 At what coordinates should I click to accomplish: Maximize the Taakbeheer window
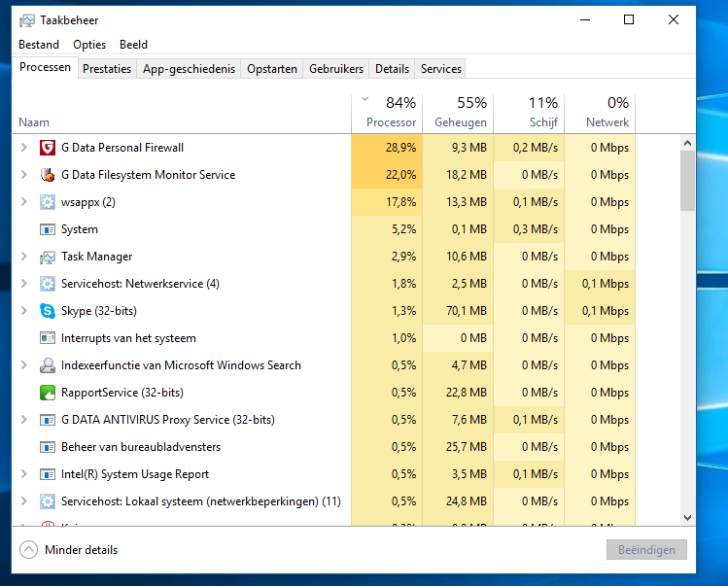[629, 19]
